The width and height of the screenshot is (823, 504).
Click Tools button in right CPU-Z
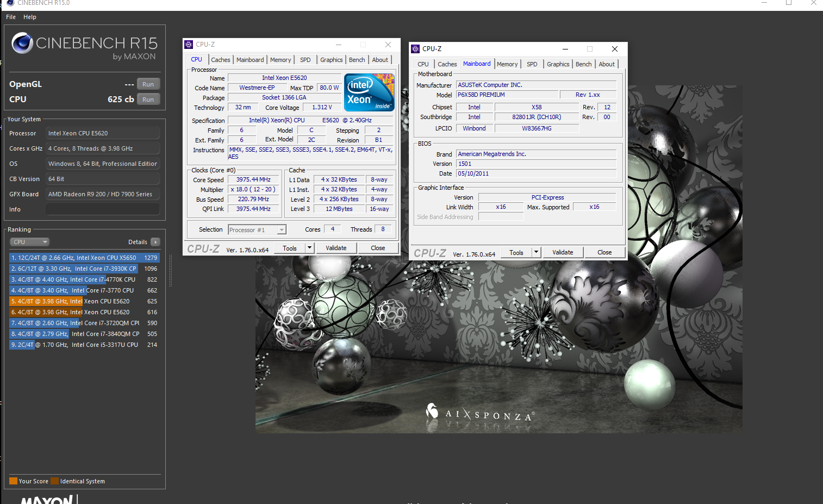[x=516, y=252]
